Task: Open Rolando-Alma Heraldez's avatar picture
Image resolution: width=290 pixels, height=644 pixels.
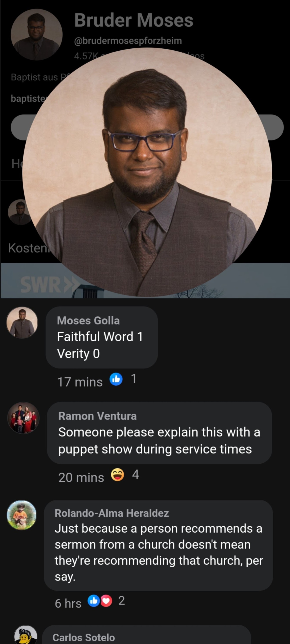Action: point(22,515)
